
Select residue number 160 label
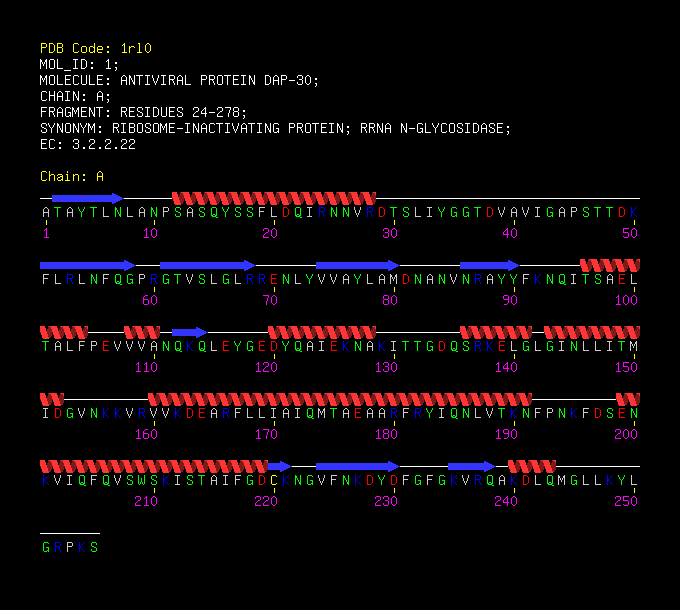147,434
